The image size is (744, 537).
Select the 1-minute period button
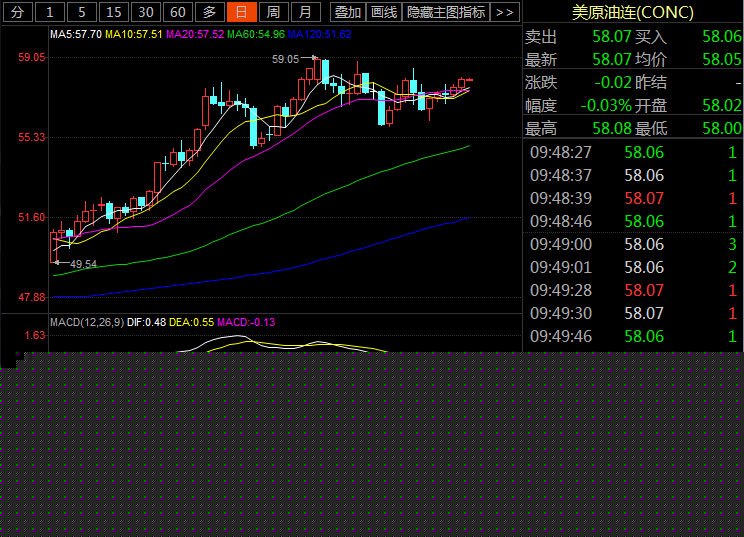(x=50, y=12)
